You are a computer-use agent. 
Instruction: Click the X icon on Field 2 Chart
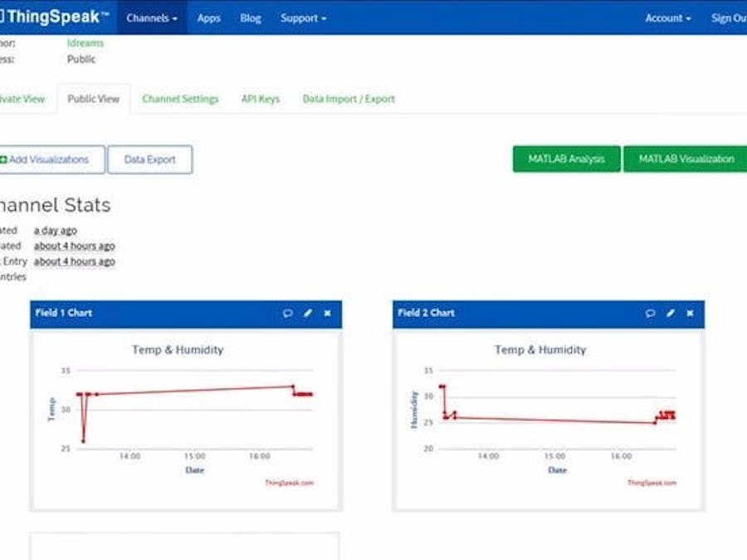690,314
